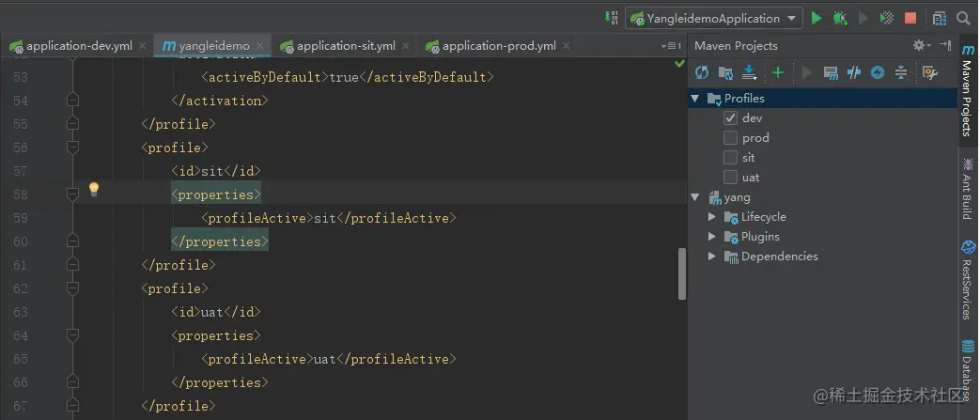Select the Dependencies tree item label
The height and width of the screenshot is (420, 980).
[779, 257]
